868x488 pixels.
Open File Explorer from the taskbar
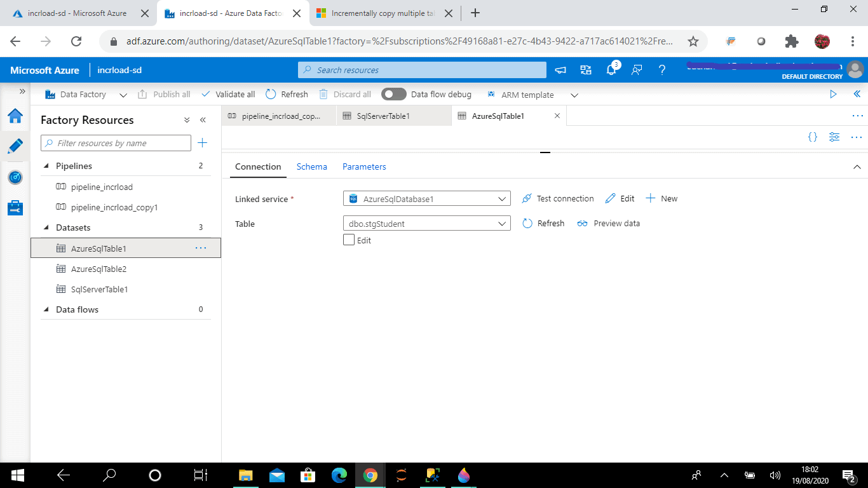tap(246, 475)
